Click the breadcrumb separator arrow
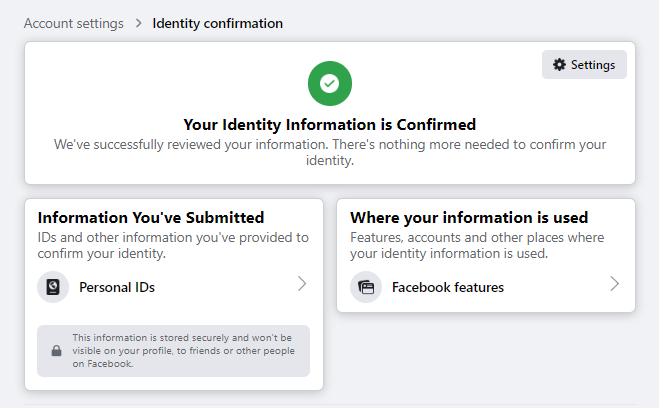 [x=138, y=23]
